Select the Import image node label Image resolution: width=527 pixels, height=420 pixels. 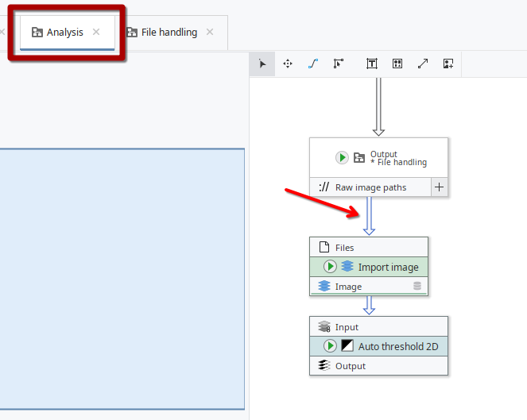click(388, 268)
